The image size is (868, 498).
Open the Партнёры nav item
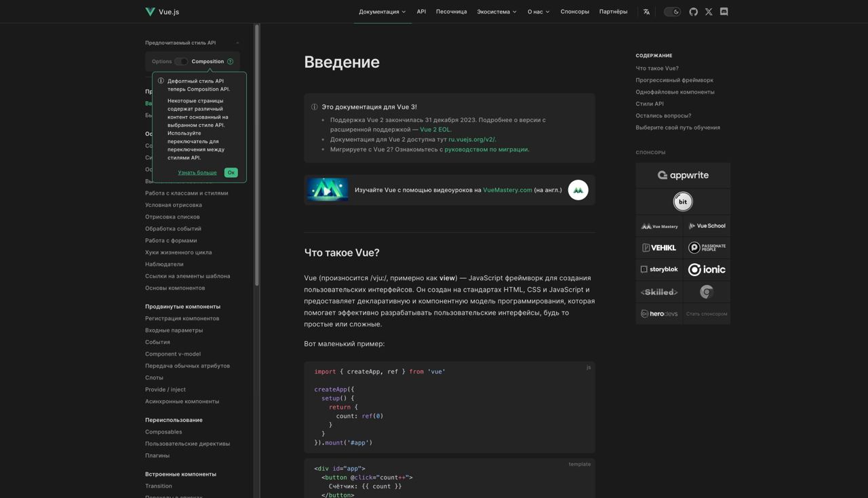click(x=613, y=12)
